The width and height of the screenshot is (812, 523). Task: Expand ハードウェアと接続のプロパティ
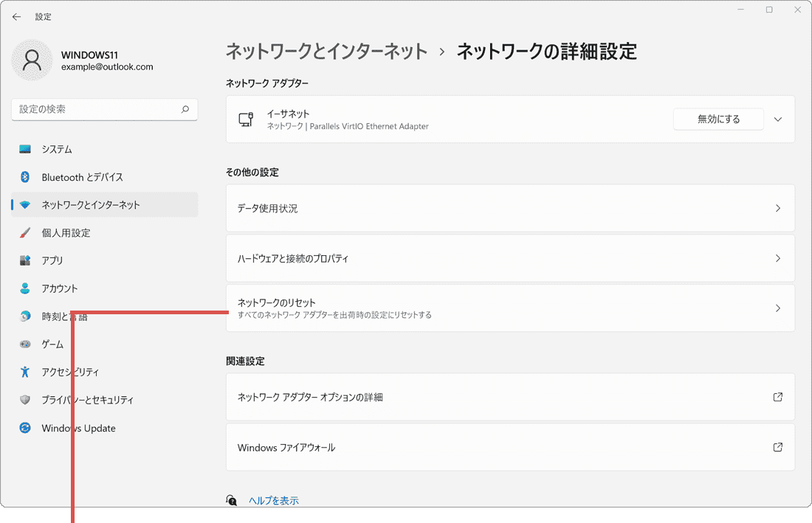(x=777, y=258)
